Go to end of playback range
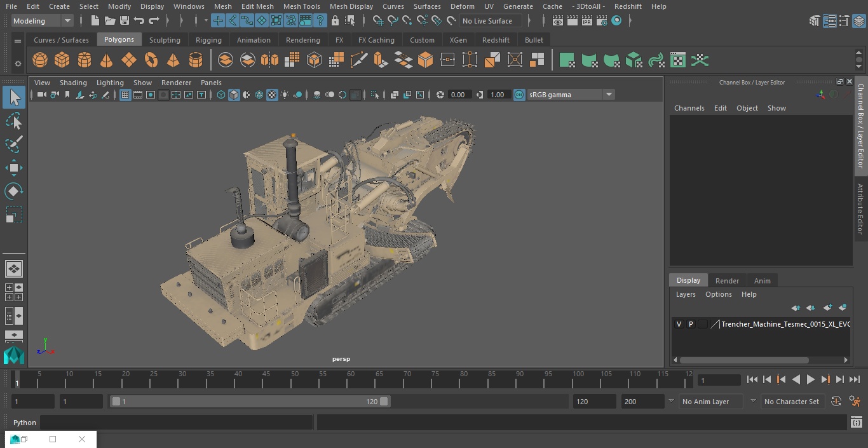 (x=855, y=379)
